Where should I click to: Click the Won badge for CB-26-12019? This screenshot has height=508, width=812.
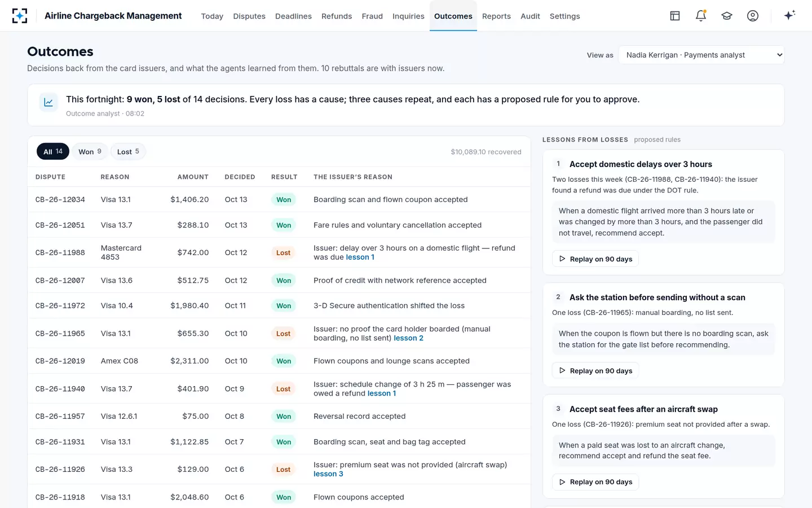coord(284,361)
